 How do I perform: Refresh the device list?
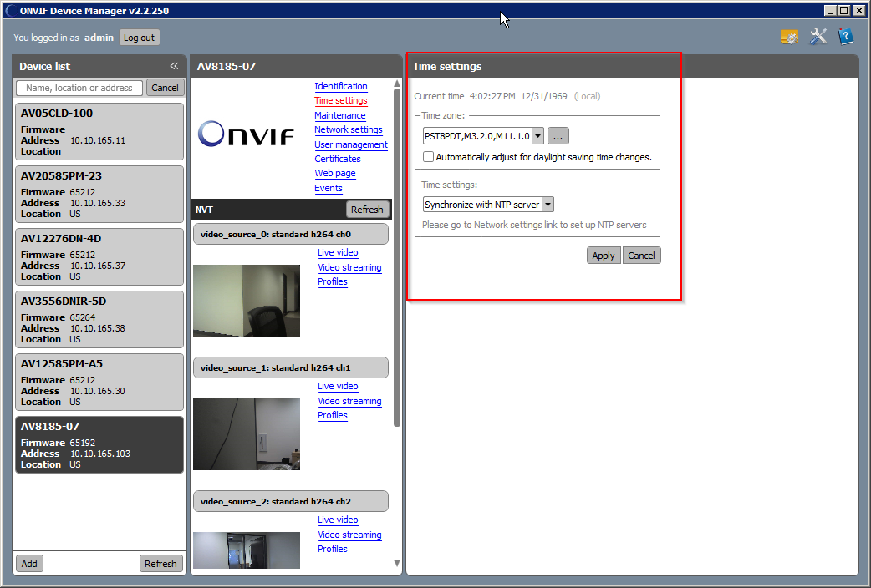coord(160,564)
